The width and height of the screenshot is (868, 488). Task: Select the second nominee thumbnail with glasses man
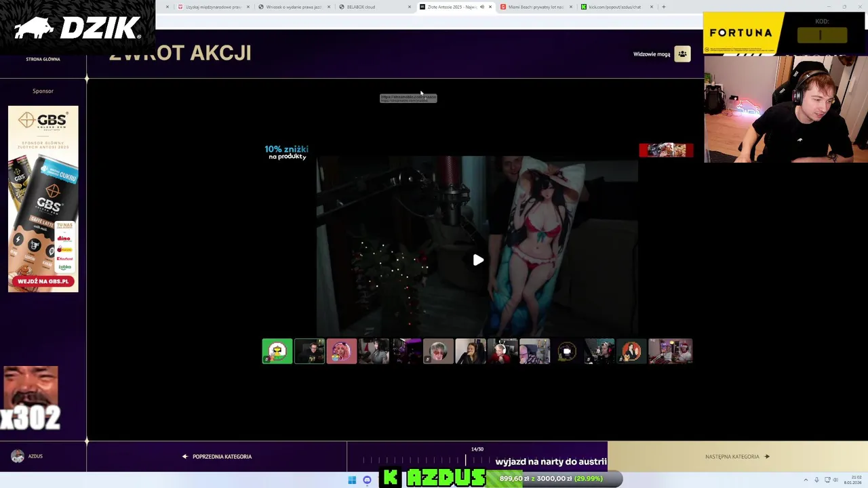[309, 351]
